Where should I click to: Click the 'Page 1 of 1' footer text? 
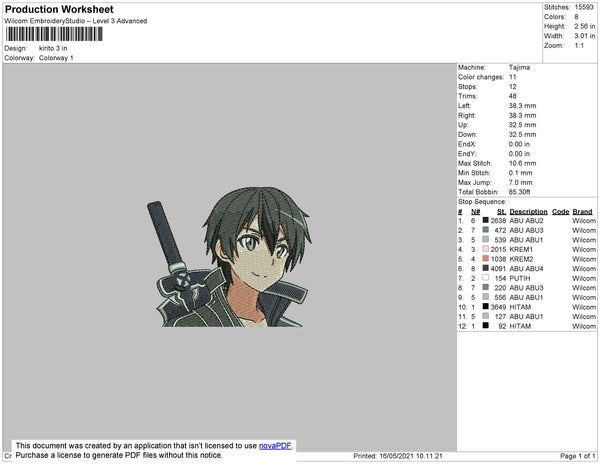point(578,456)
